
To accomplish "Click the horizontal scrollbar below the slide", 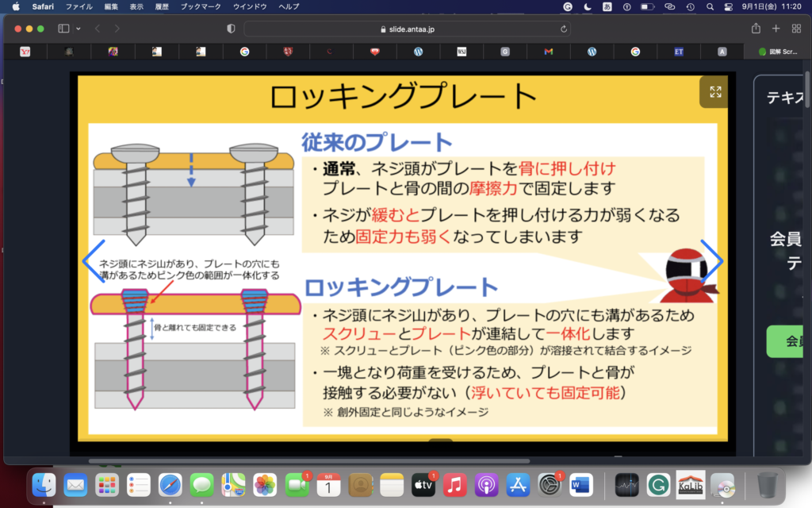I will [309, 460].
